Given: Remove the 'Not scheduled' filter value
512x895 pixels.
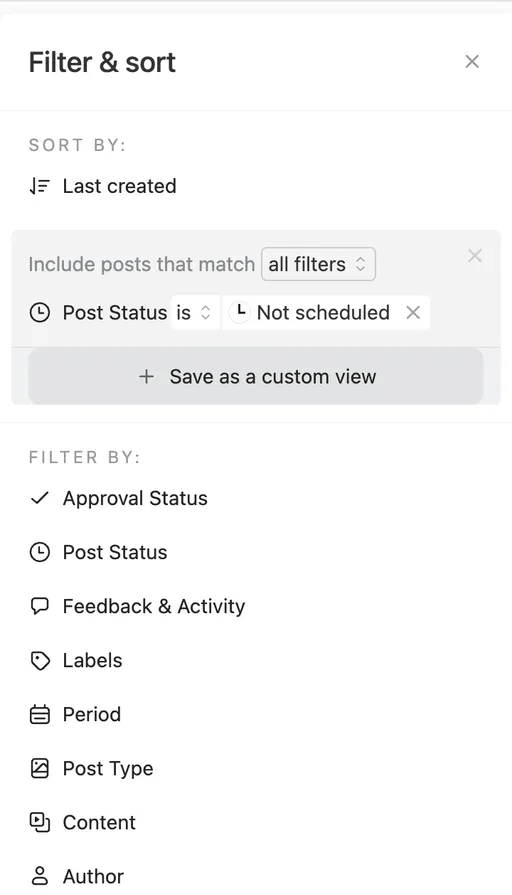Looking at the screenshot, I should pos(413,313).
